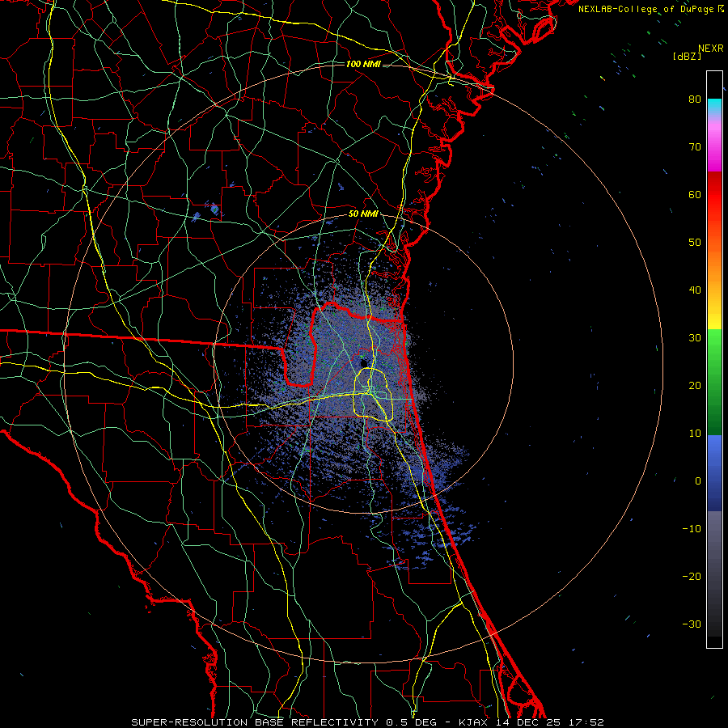Viewport: 728px width, 728px height.
Task: Click the 80 value on the dBZ scale
Action: (695, 99)
